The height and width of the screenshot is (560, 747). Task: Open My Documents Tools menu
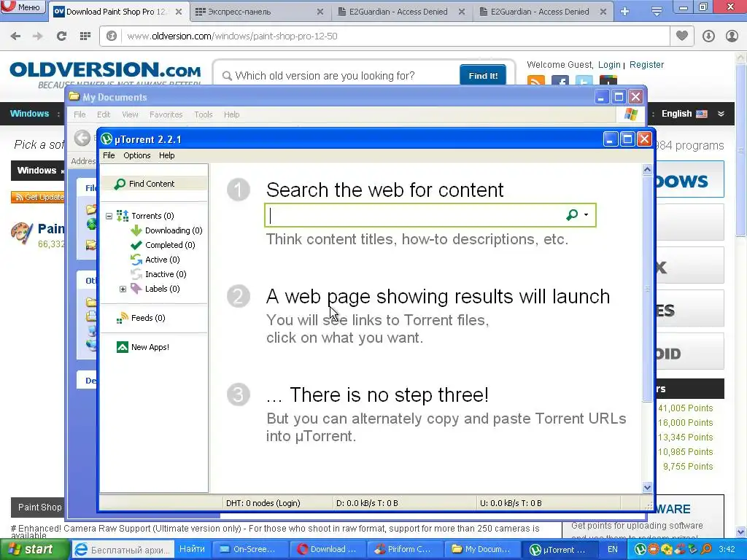click(x=204, y=114)
